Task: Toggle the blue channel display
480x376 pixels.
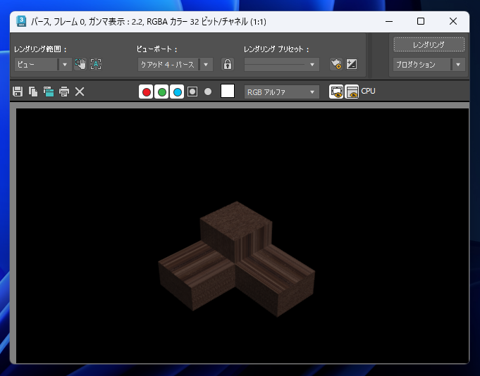Action: point(177,92)
